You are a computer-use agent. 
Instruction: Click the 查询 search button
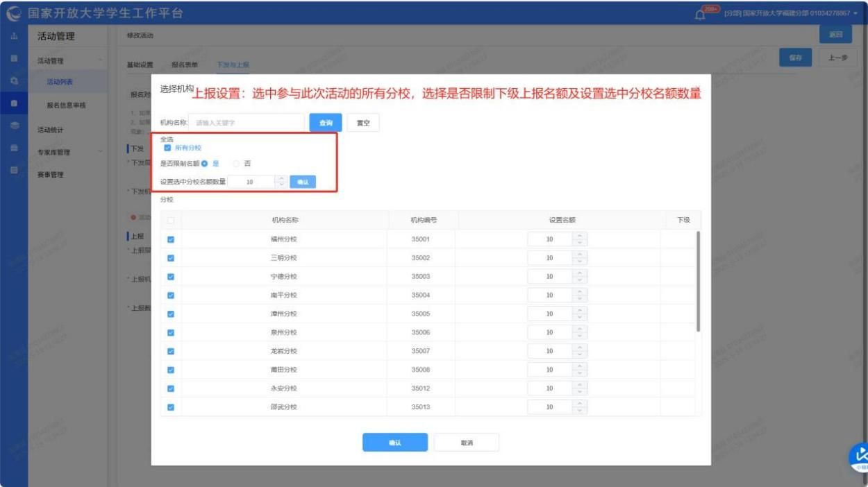click(326, 123)
